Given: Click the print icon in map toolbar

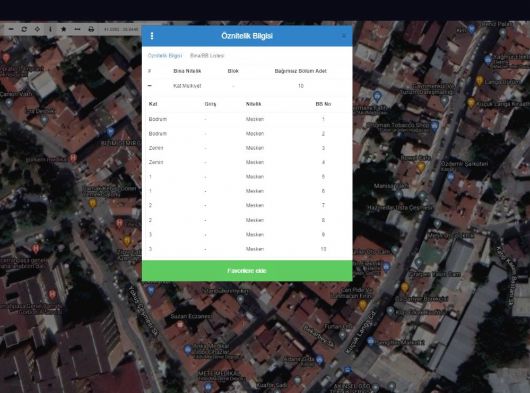Looking at the screenshot, I should (91, 29).
